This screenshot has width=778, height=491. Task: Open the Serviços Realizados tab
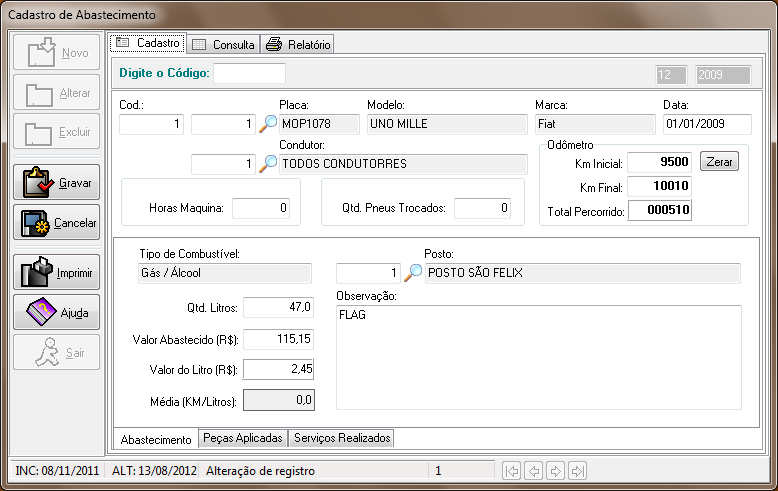tap(341, 438)
